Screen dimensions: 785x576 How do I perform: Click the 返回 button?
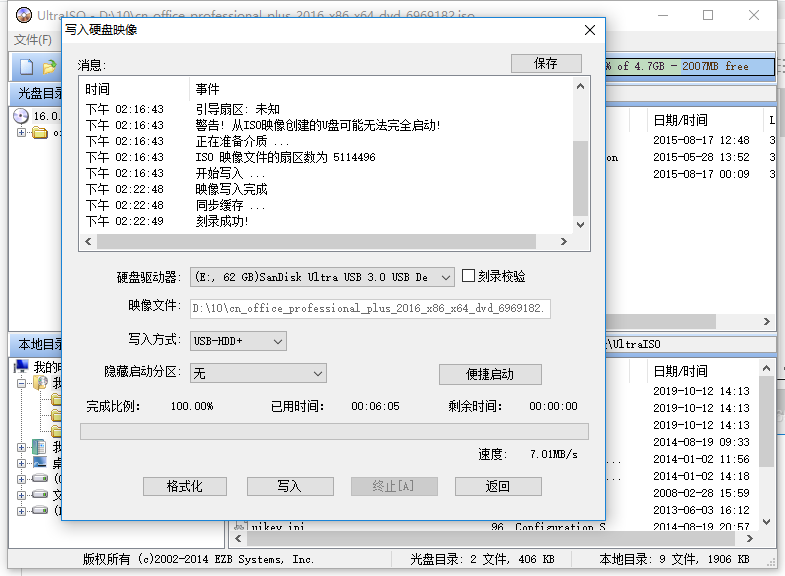point(498,486)
